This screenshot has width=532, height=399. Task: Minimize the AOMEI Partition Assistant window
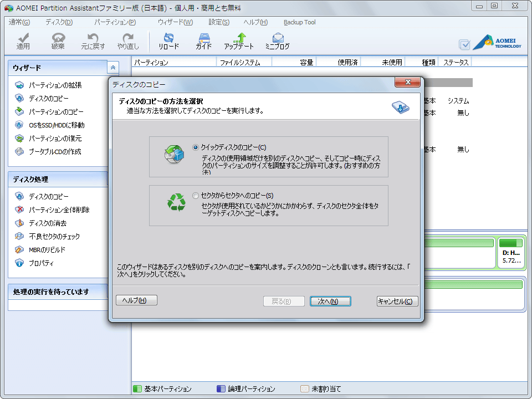tap(479, 6)
